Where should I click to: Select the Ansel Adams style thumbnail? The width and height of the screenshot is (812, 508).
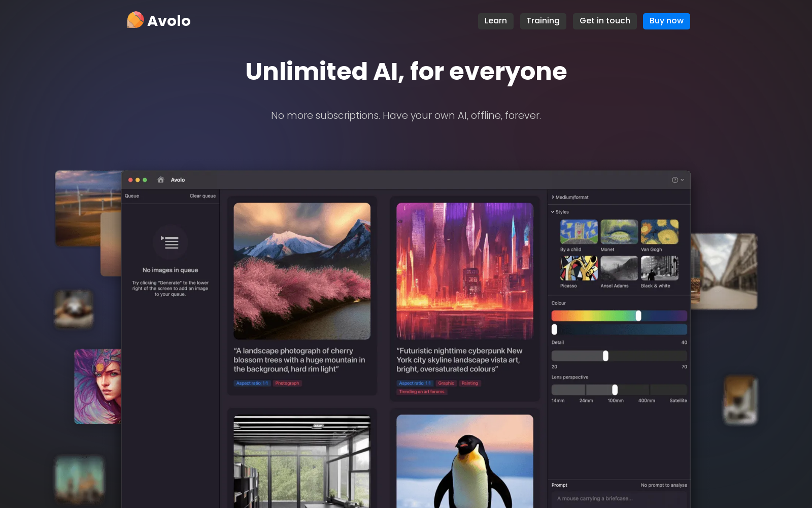pos(619,268)
